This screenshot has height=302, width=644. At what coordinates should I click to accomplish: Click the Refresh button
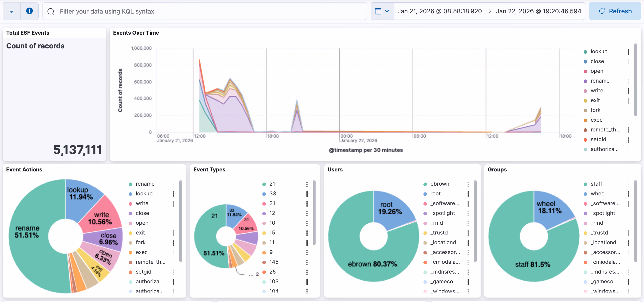pos(615,11)
